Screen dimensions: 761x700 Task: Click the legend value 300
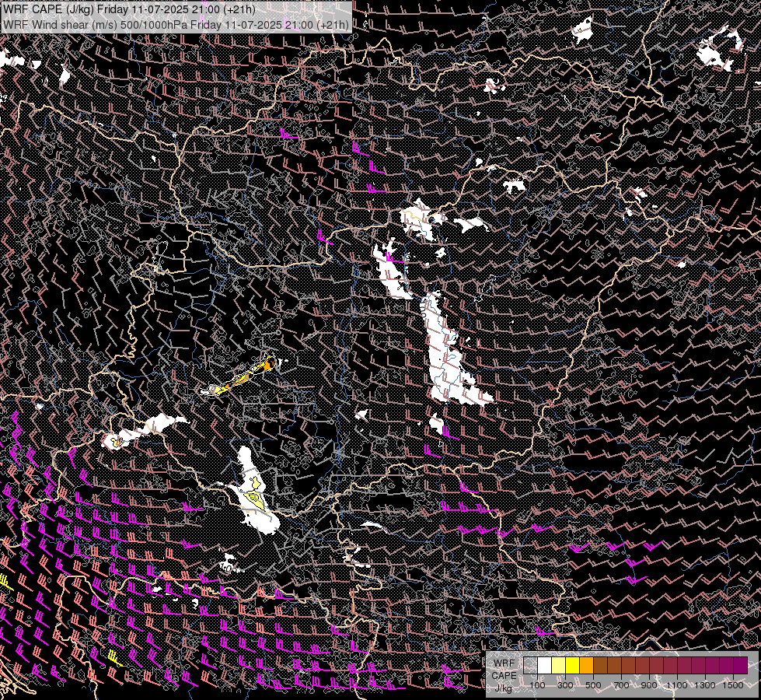pos(565,685)
